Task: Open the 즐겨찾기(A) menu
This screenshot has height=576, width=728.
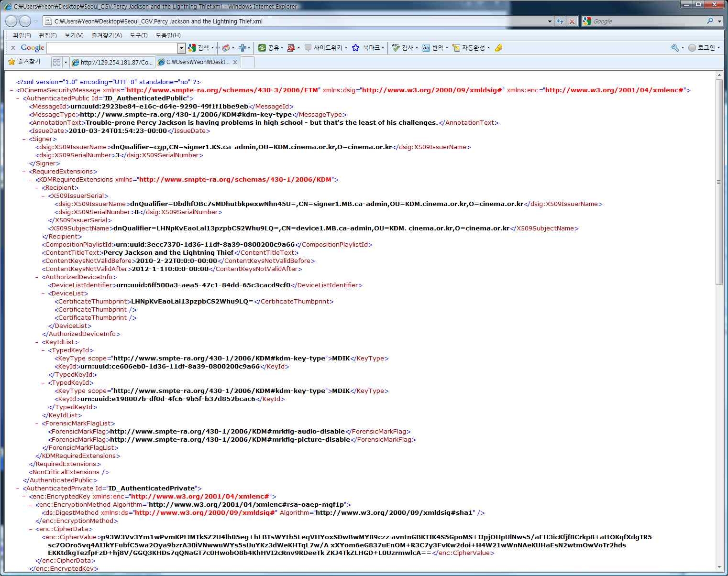Action: tap(106, 35)
